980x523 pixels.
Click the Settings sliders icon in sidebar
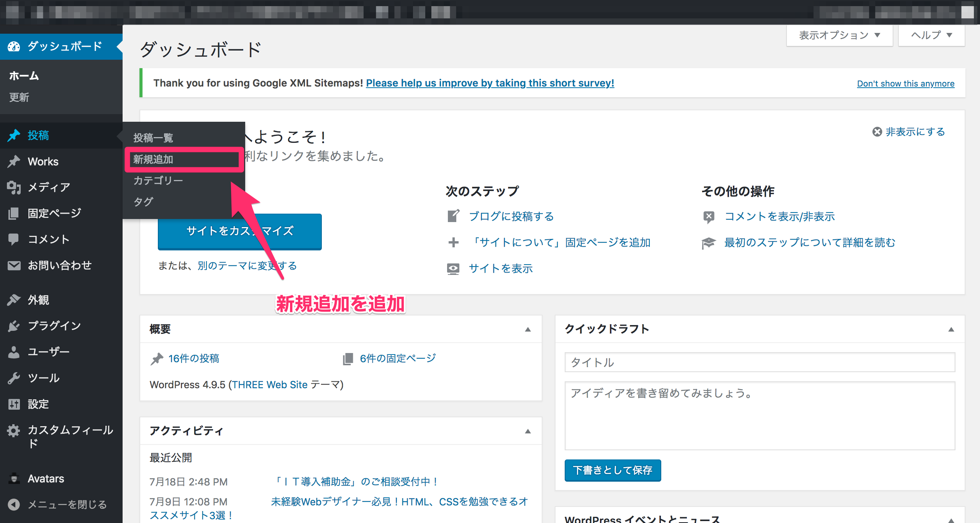coord(14,404)
